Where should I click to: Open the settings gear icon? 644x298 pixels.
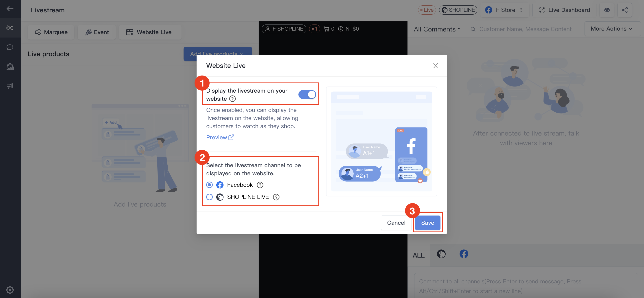pos(10,290)
